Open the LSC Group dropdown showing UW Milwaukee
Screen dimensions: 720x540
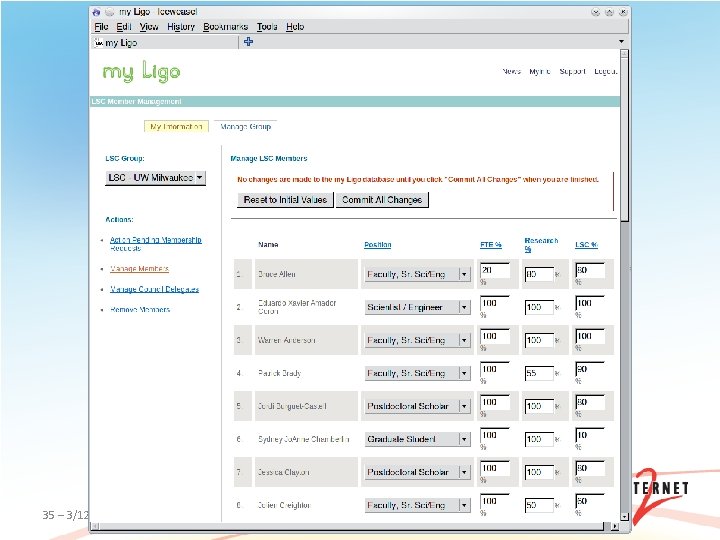[155, 178]
